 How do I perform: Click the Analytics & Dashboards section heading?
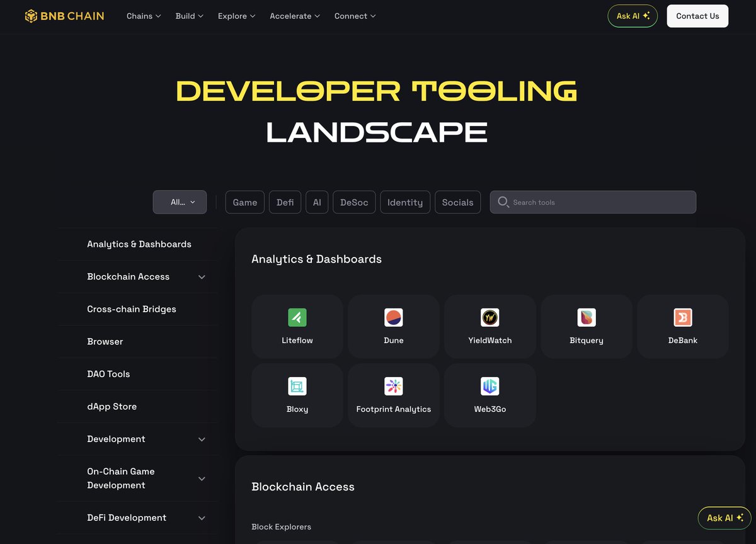(x=317, y=259)
